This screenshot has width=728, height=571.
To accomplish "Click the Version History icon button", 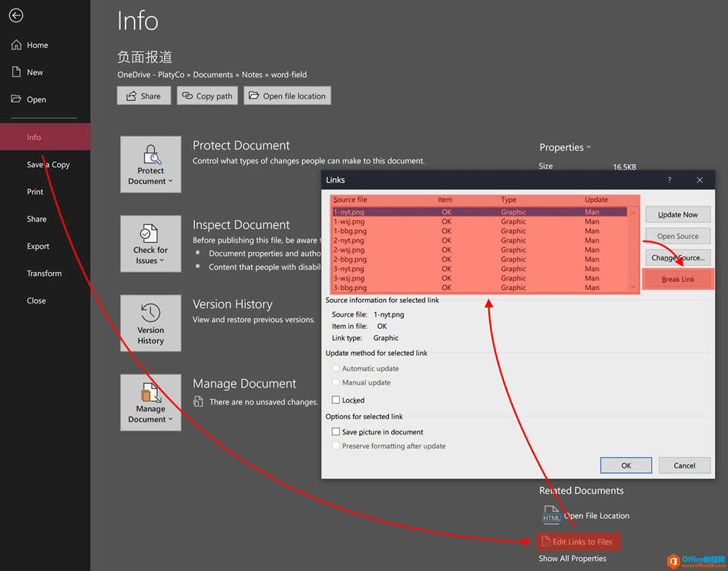I will pos(151,324).
